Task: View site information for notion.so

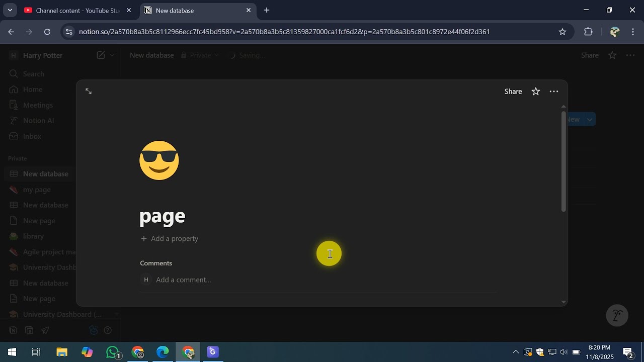Action: click(x=69, y=32)
